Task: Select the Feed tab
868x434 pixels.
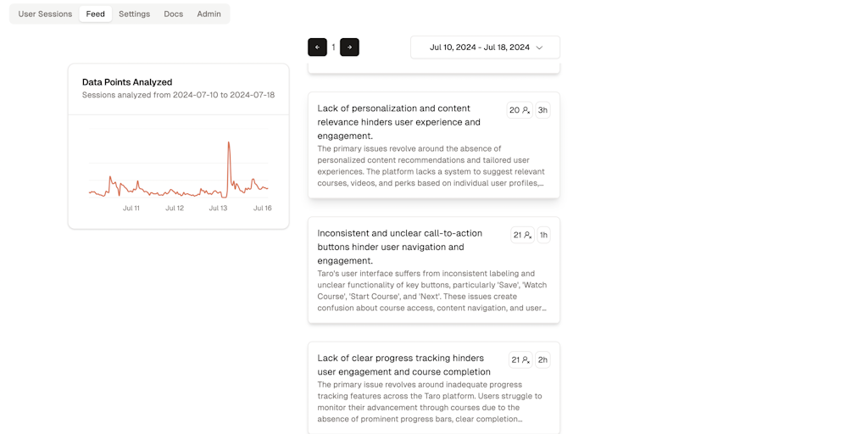Action: (x=96, y=14)
